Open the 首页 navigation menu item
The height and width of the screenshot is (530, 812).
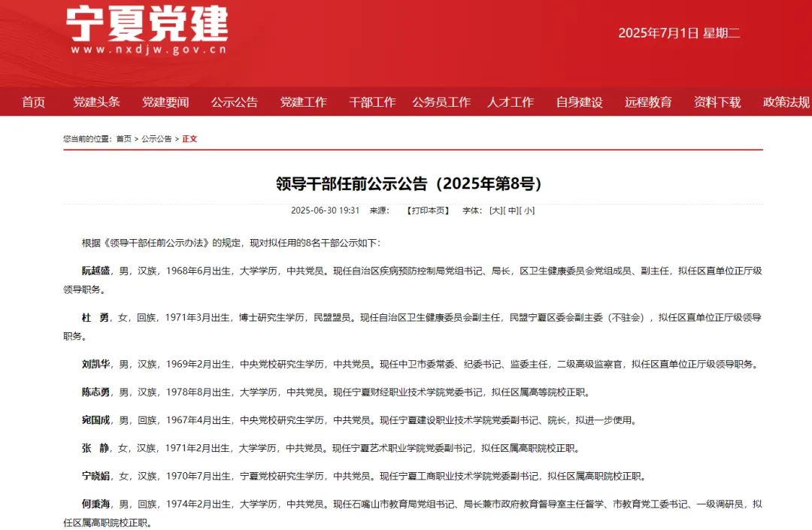pyautogui.click(x=33, y=102)
